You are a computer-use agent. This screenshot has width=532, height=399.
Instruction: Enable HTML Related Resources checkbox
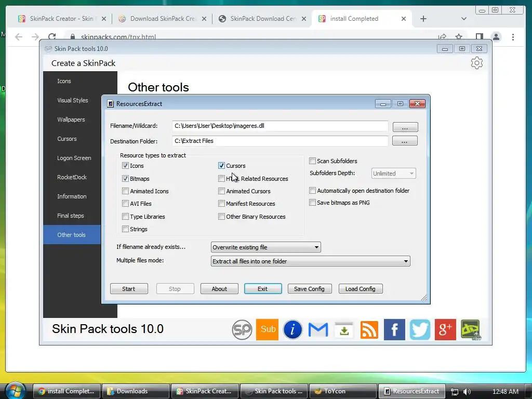pyautogui.click(x=221, y=179)
